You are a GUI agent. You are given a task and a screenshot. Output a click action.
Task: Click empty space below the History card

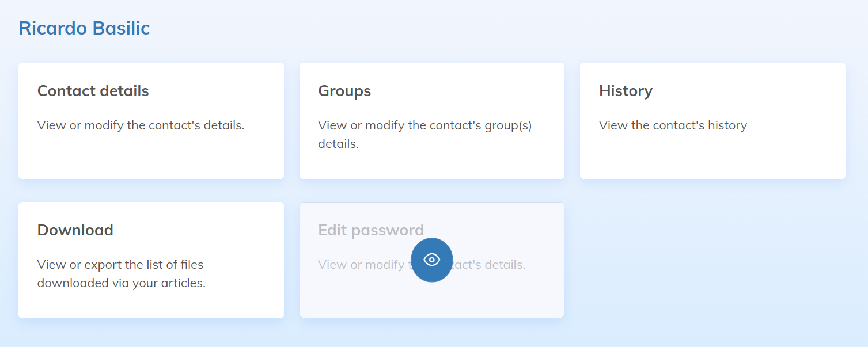point(712,259)
